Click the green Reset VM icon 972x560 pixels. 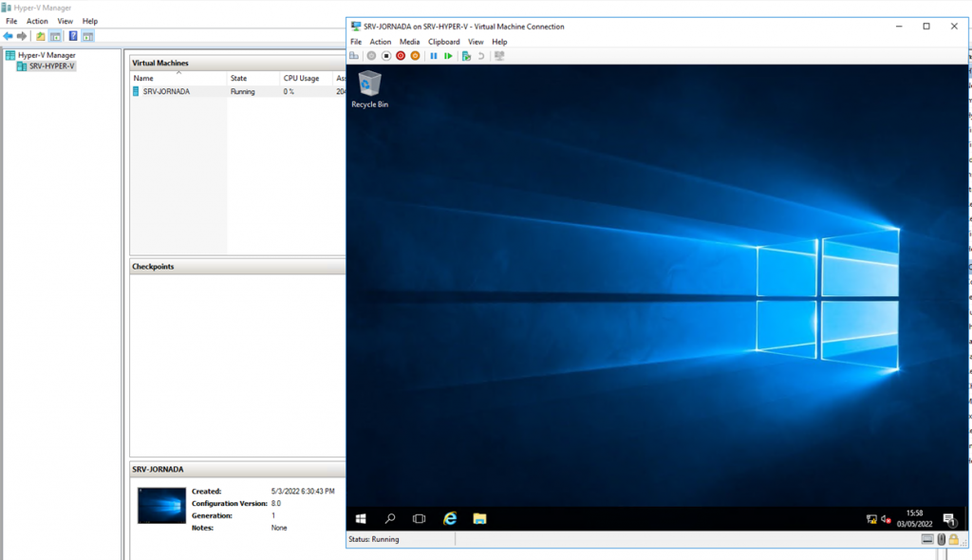click(448, 56)
